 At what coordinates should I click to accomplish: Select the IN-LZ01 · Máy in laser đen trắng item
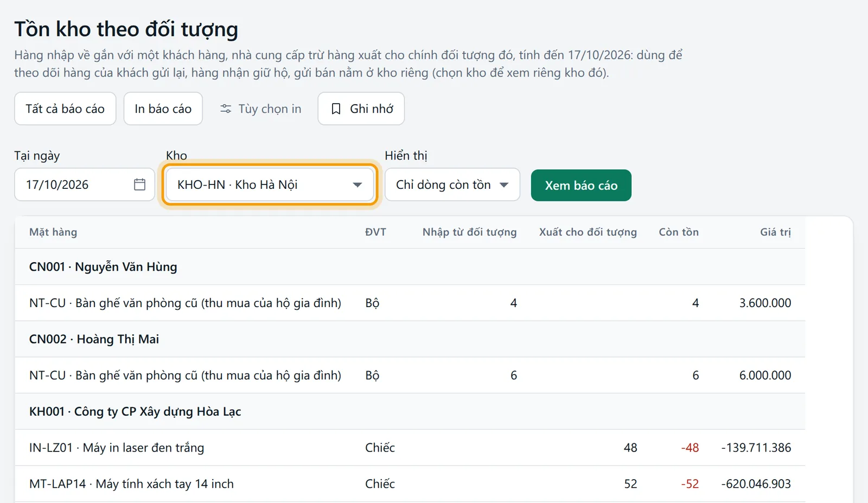117,448
